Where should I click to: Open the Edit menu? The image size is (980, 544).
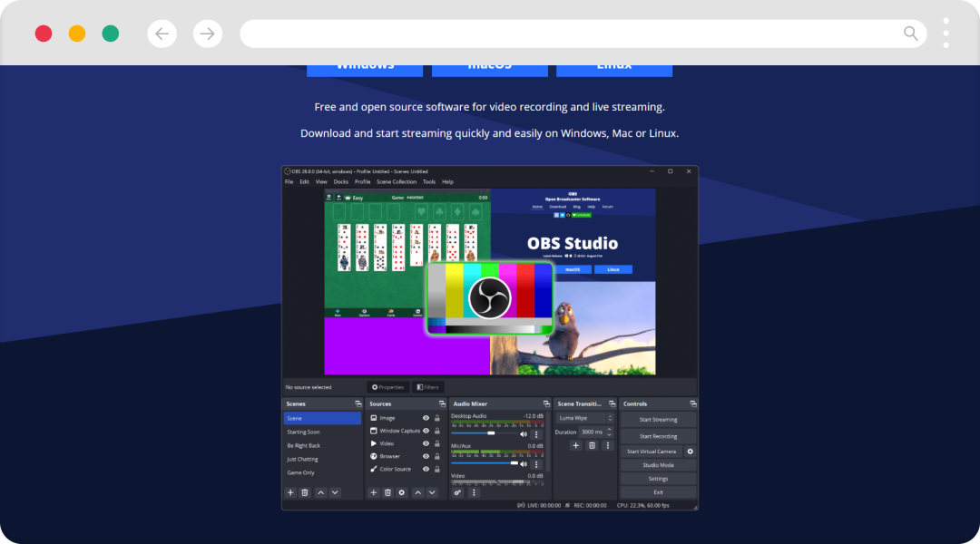304,181
